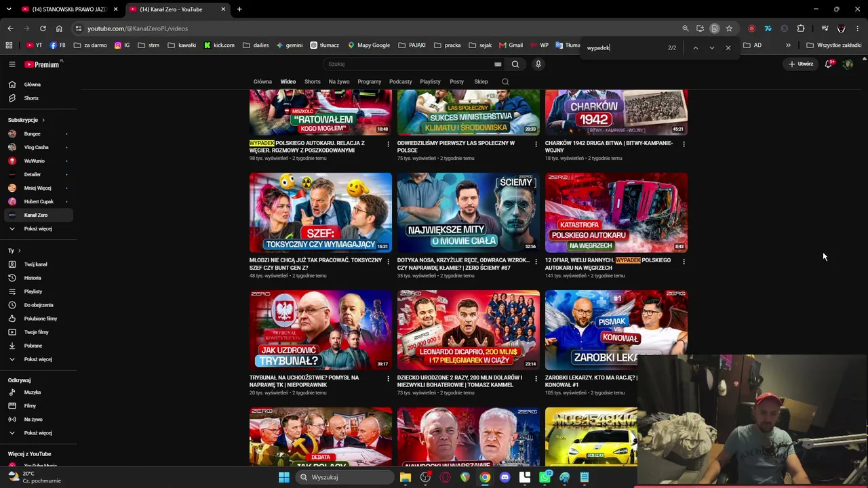Jump to next find result

711,48
